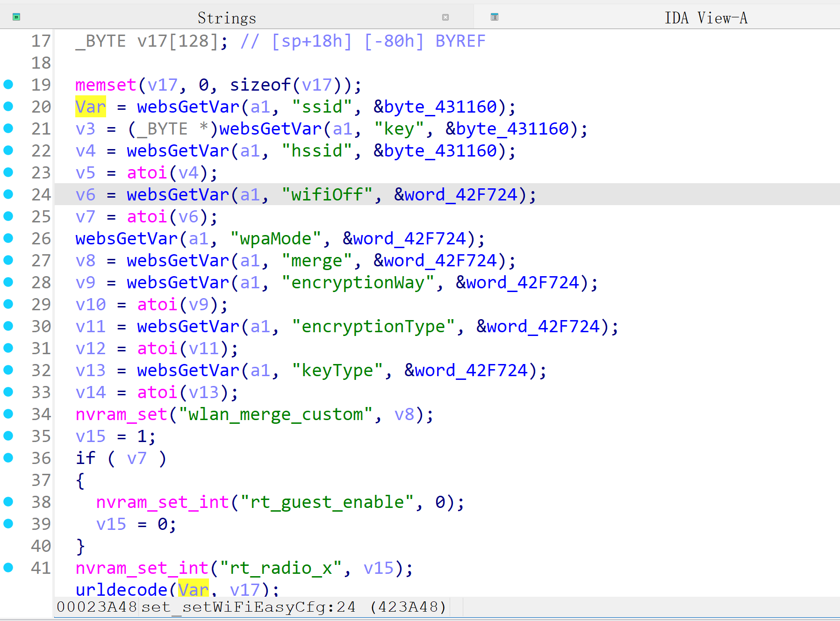The height and width of the screenshot is (621, 840).
Task: Click line number 40 in gutter
Action: [x=41, y=546]
